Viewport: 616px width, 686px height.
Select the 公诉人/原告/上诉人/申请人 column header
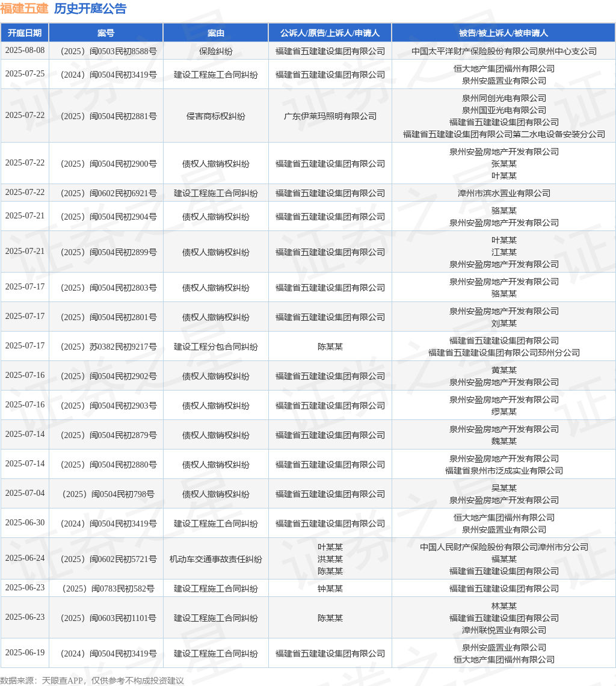(330, 33)
